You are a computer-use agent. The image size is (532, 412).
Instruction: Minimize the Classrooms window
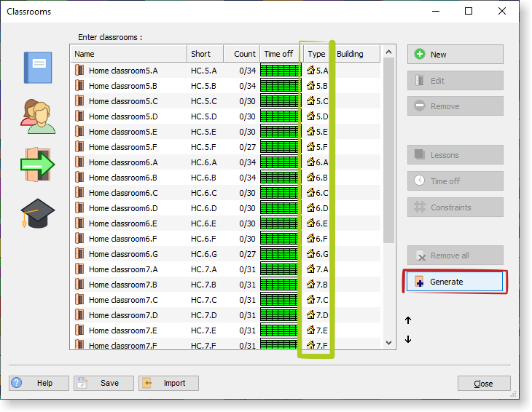click(436, 11)
